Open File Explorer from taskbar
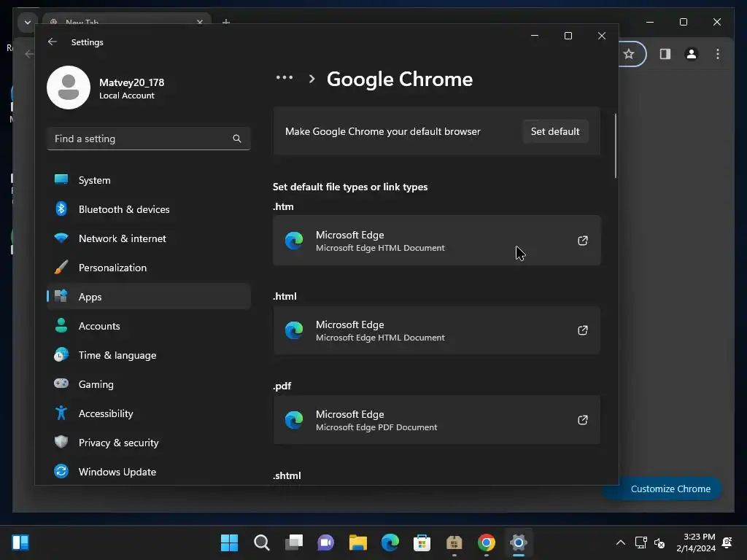Screen dimensions: 747x560 pos(357,542)
